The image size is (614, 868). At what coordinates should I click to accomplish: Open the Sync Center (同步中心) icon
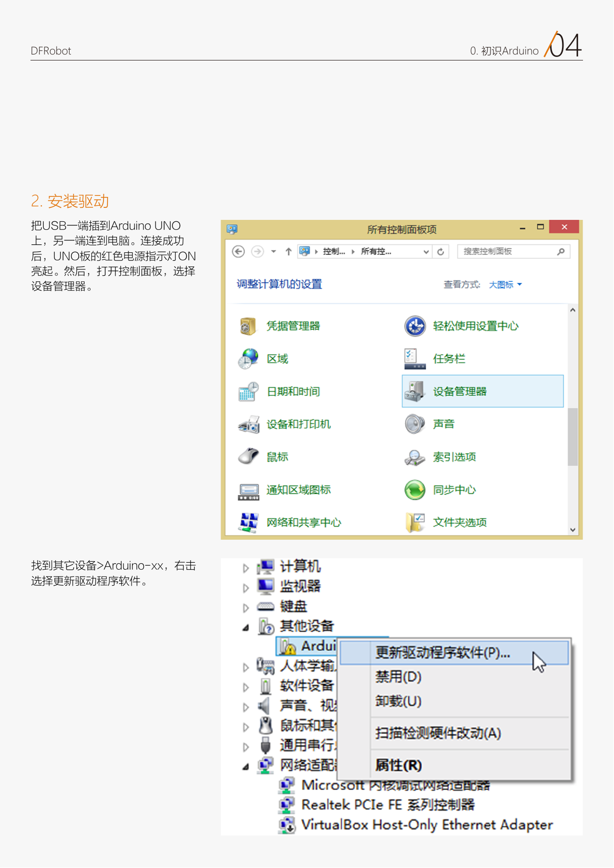click(x=415, y=490)
